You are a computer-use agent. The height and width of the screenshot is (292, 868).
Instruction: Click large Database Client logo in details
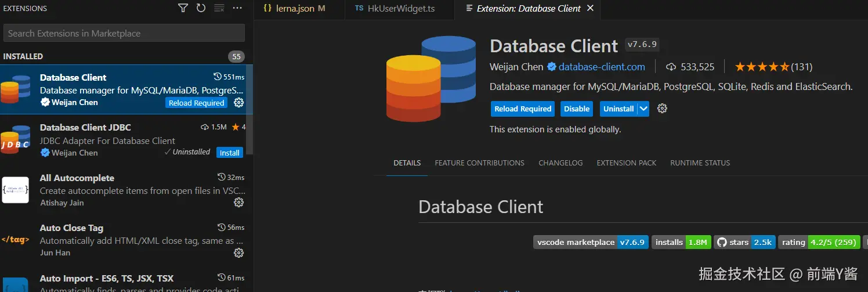[x=431, y=78]
